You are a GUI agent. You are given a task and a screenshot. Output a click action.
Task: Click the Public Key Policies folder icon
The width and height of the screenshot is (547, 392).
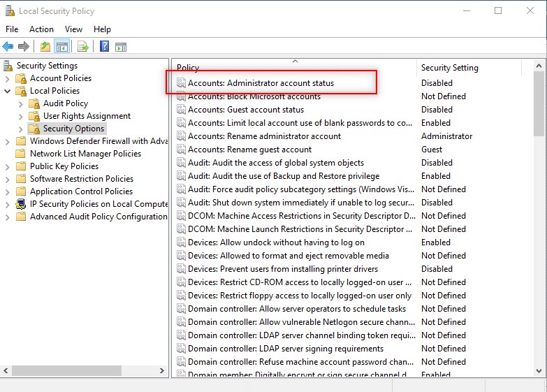coord(21,166)
